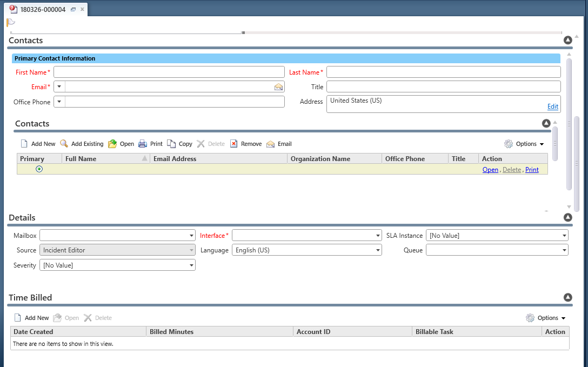Click Open in Time Billed toolbar
Viewport: 588px width, 367px height.
pos(66,318)
